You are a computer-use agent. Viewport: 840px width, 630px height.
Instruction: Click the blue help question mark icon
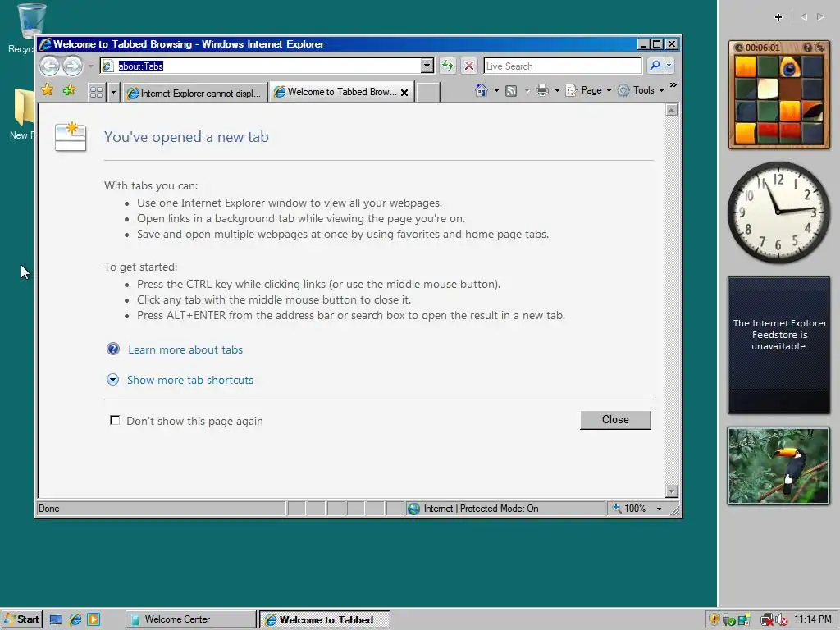coord(113,349)
